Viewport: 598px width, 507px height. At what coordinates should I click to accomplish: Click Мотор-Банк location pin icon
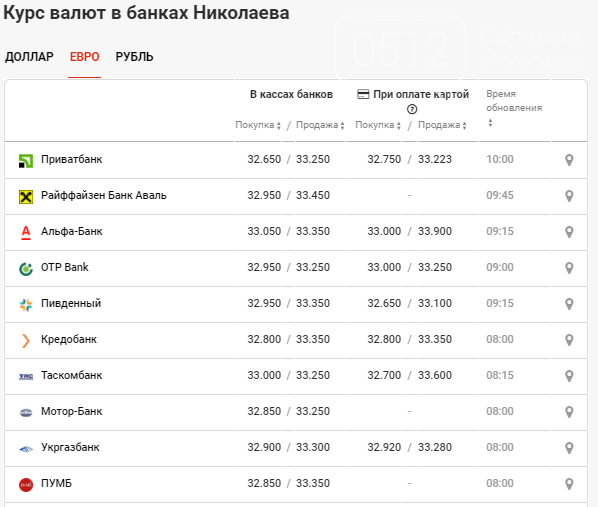(x=569, y=412)
